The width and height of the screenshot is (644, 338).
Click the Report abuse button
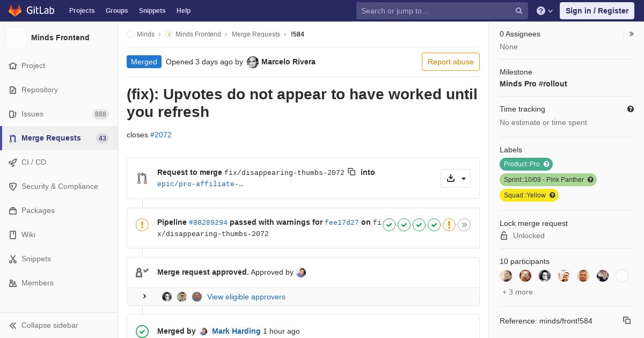coord(451,62)
